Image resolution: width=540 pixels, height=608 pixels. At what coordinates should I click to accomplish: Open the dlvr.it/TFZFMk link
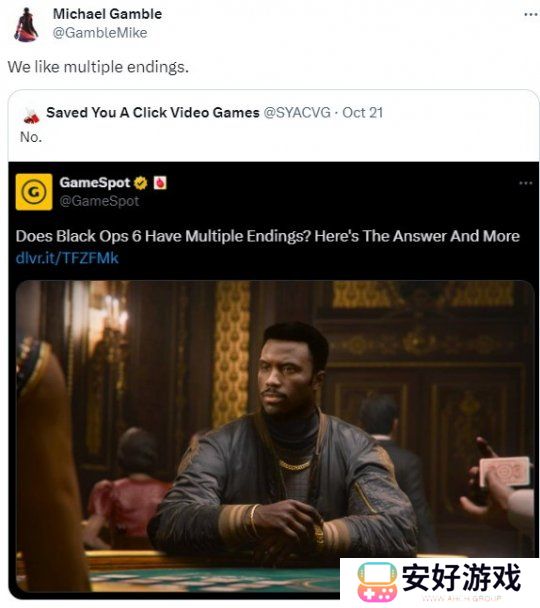[67, 258]
